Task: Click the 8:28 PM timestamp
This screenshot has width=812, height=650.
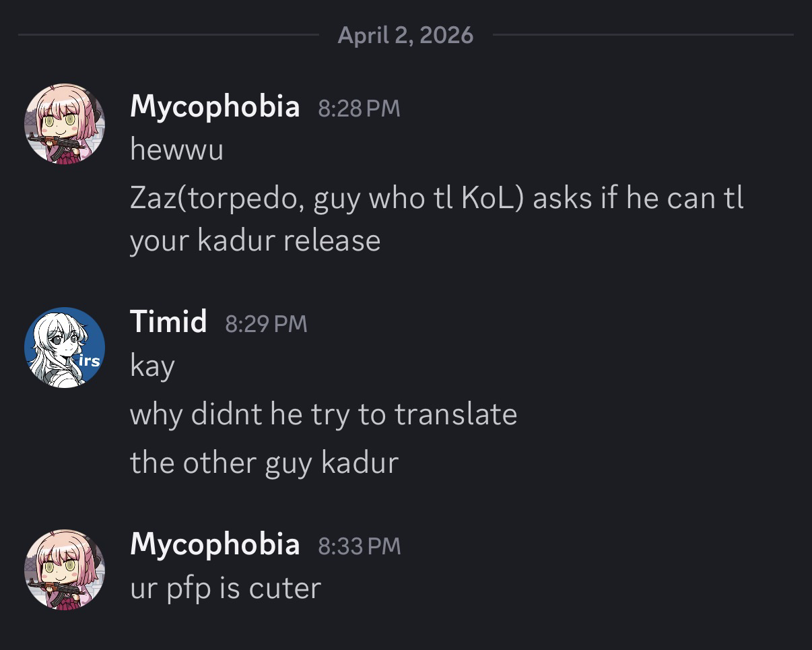Action: click(359, 108)
